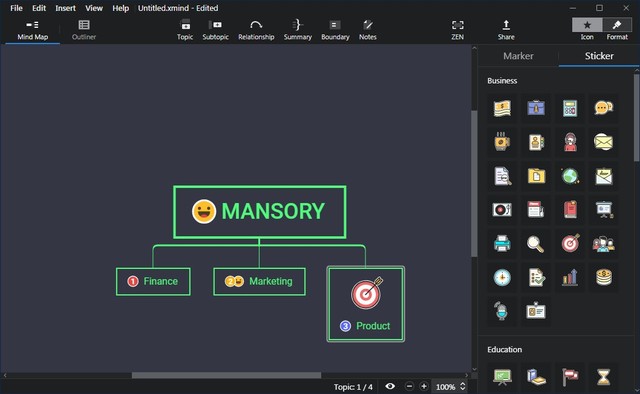Zoom out with the minus button
This screenshot has width=640, height=394.
click(409, 386)
